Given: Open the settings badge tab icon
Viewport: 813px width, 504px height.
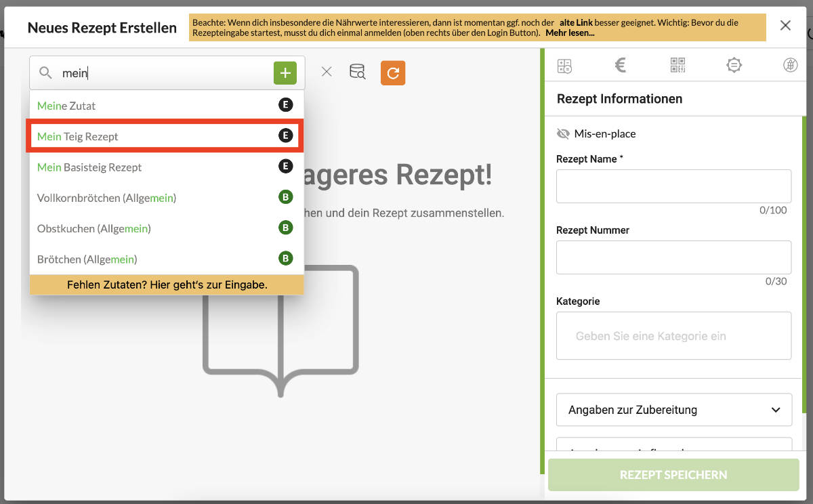Looking at the screenshot, I should pos(734,65).
